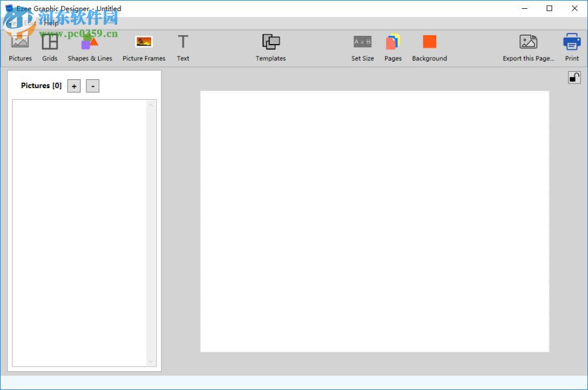Image resolution: width=588 pixels, height=390 pixels.
Task: Open the Edit menu
Action: 30,23
